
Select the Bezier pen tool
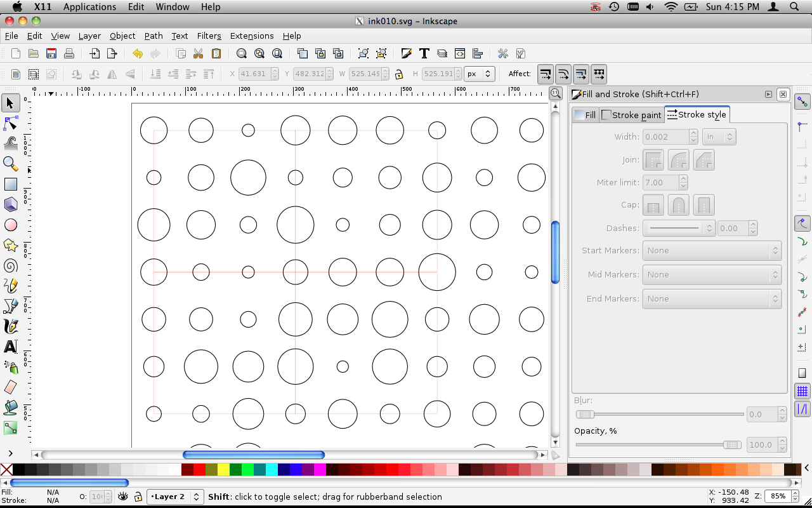click(x=10, y=306)
